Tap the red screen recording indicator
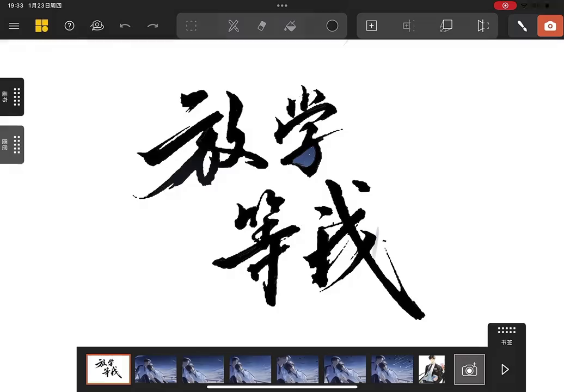 [505, 5]
